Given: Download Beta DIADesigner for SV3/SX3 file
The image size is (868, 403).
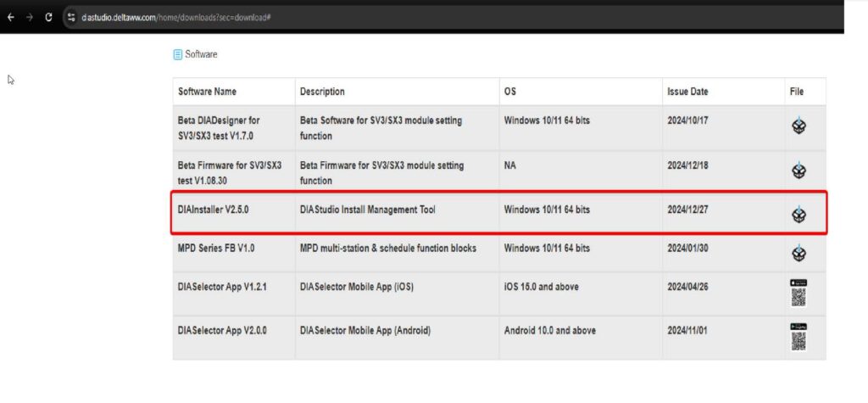Looking at the screenshot, I should click(x=798, y=126).
